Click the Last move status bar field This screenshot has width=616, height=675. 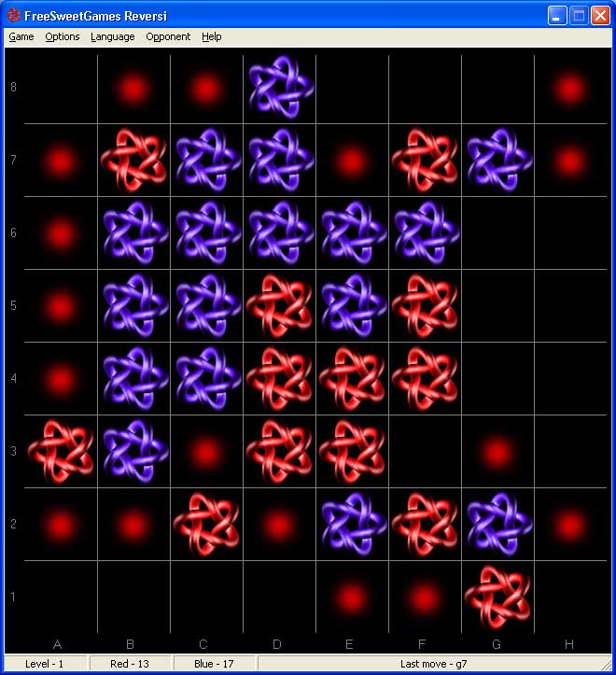tap(434, 664)
